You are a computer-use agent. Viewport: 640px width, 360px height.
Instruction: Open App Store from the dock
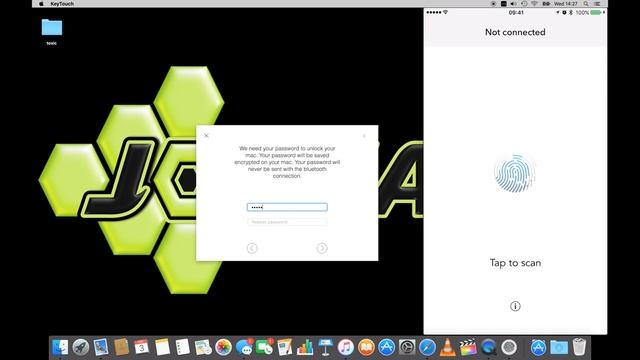[387, 347]
